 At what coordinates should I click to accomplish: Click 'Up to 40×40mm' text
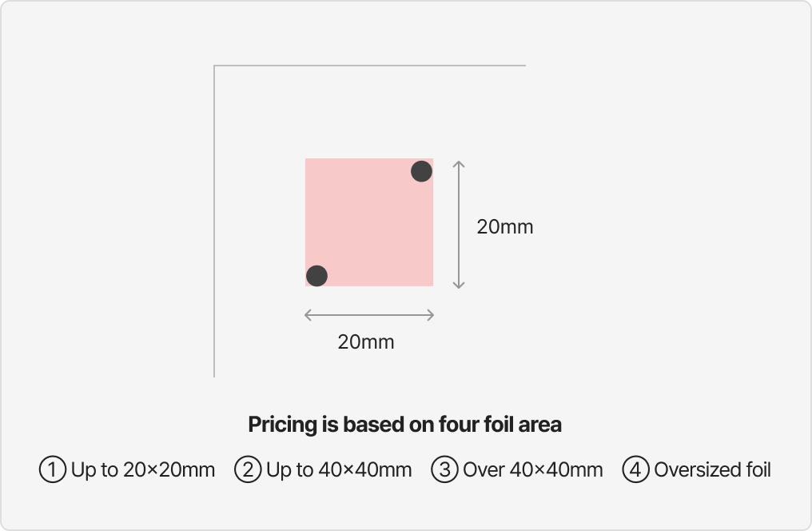point(339,470)
